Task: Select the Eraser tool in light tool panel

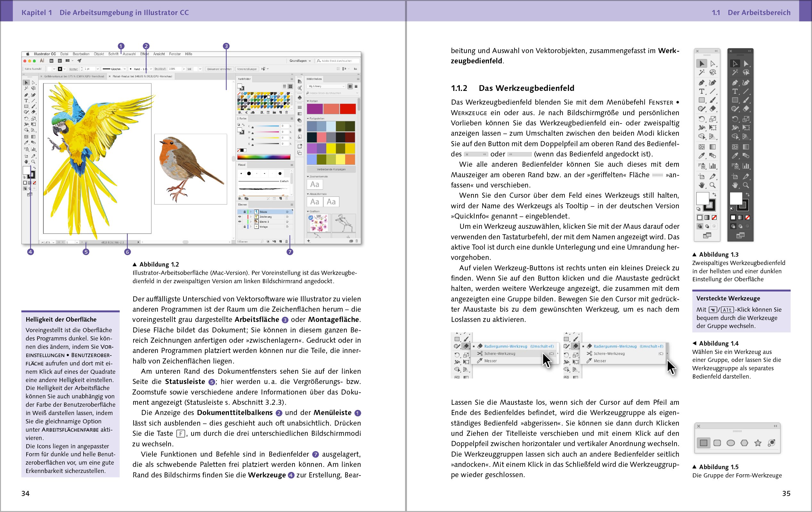Action: (712, 108)
